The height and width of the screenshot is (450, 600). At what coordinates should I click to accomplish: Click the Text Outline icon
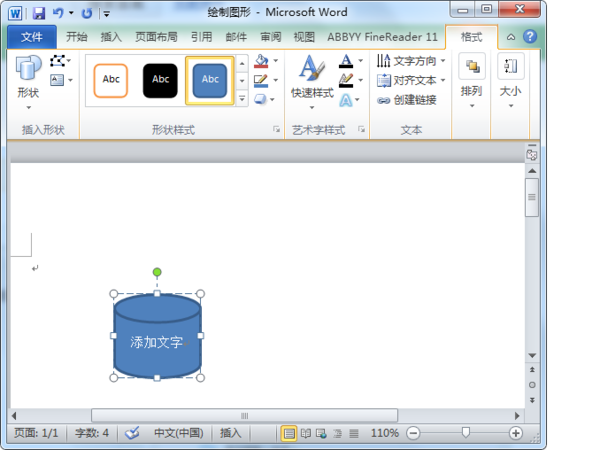346,80
